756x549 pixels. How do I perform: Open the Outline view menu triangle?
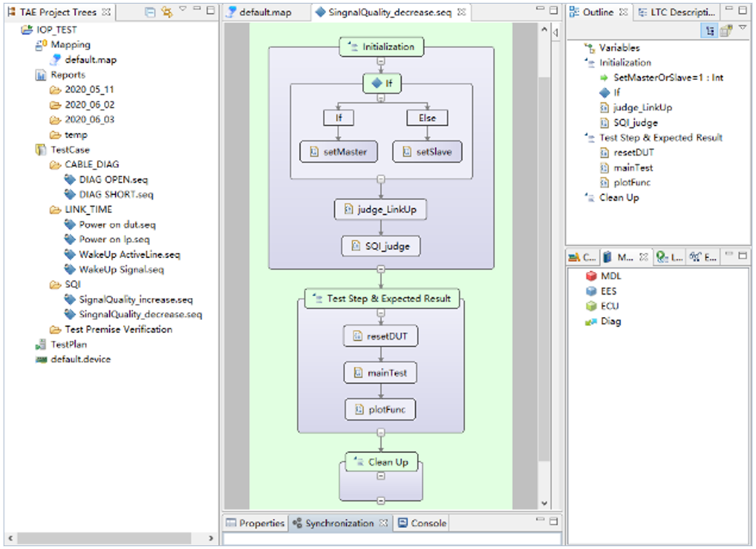pos(742,28)
